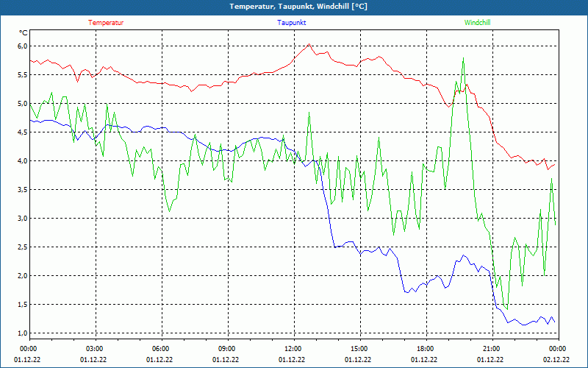The width and height of the screenshot is (588, 368).
Task: Click the '02.12.22' date label
Action: 556,359
